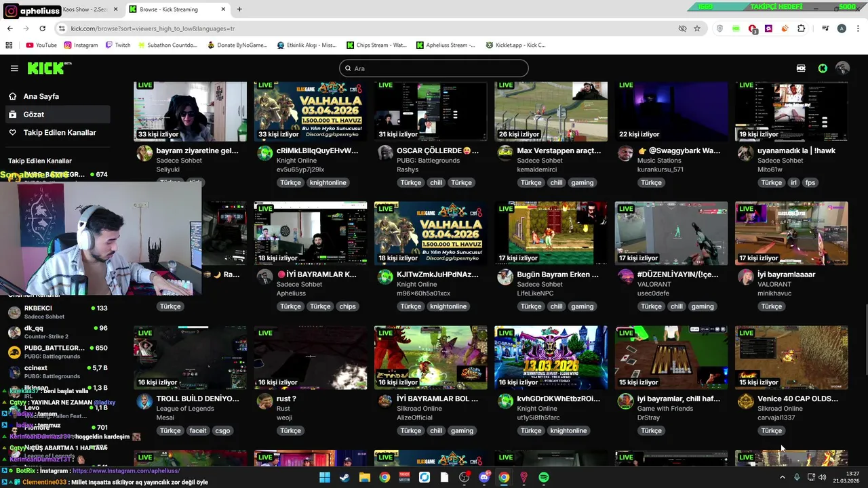The image size is (868, 488).
Task: Open ccinext channel in sidebar
Action: [57, 371]
